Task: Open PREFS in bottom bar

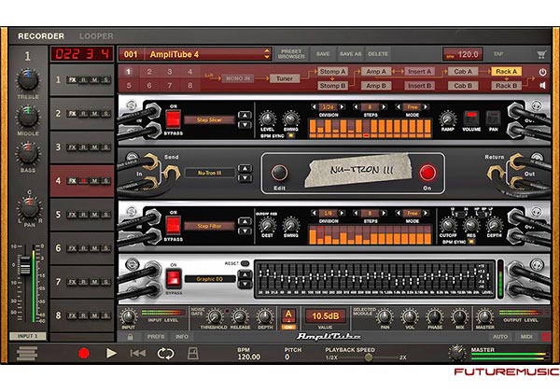Action: click(x=156, y=337)
